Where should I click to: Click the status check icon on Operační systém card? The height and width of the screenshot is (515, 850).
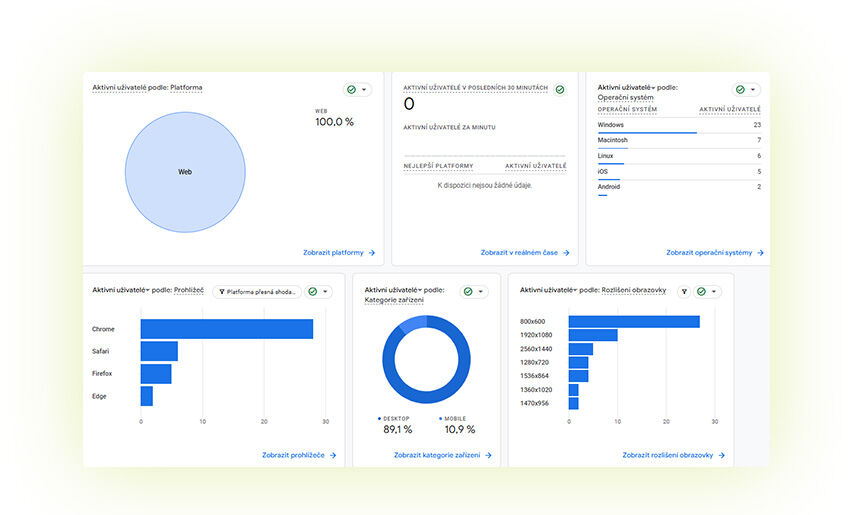[741, 90]
